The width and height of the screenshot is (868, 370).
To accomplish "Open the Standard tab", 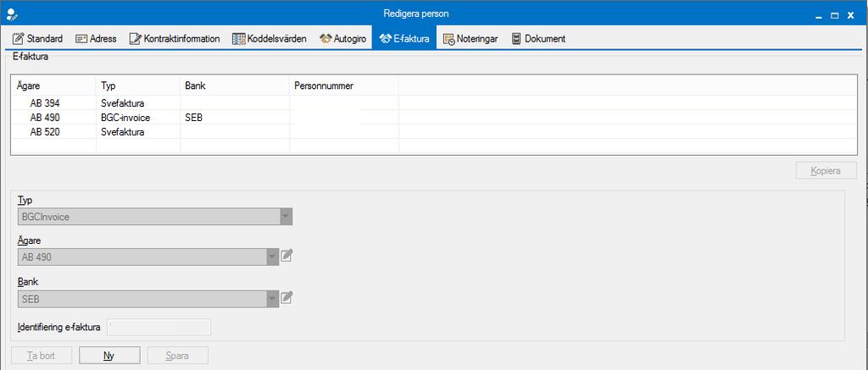I will click(37, 39).
